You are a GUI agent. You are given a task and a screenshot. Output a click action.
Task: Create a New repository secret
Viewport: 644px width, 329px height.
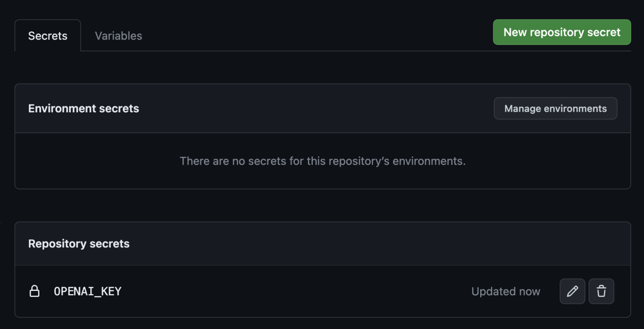pyautogui.click(x=561, y=32)
